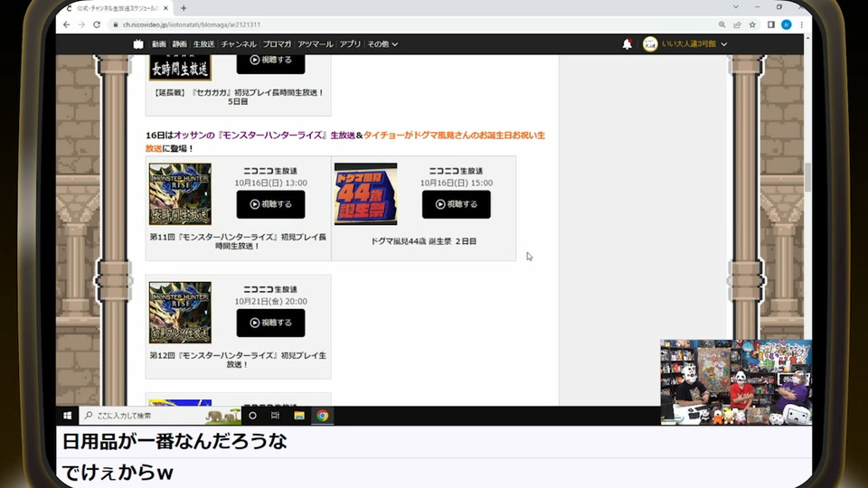Click 視聴する for the 10月21日 20:00 broadcast

(x=270, y=323)
